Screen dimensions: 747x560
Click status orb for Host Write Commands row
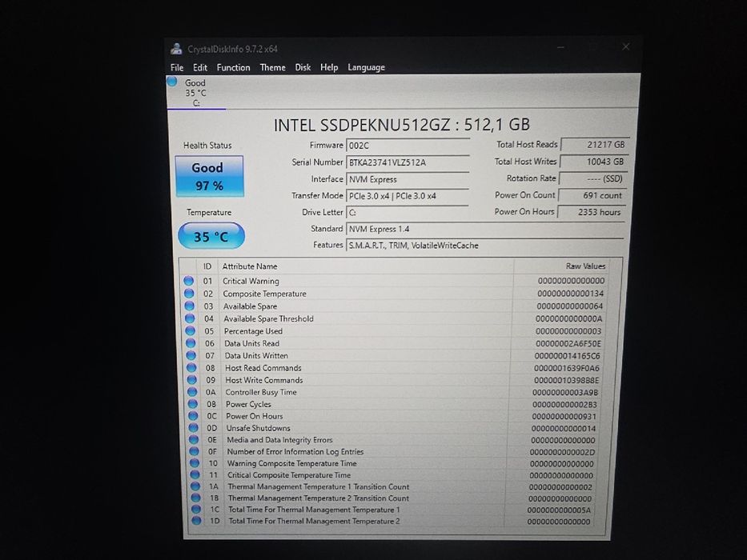coord(192,379)
